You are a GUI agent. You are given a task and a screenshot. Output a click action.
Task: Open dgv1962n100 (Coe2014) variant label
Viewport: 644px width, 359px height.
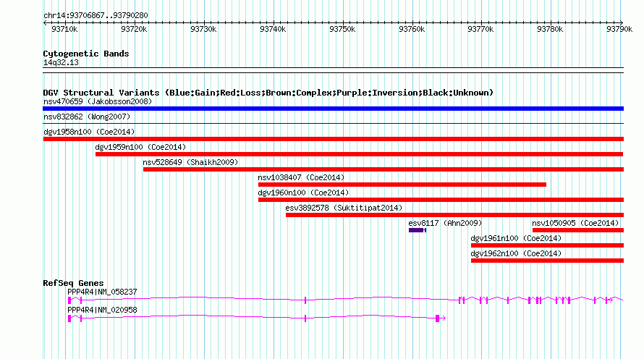(516, 253)
